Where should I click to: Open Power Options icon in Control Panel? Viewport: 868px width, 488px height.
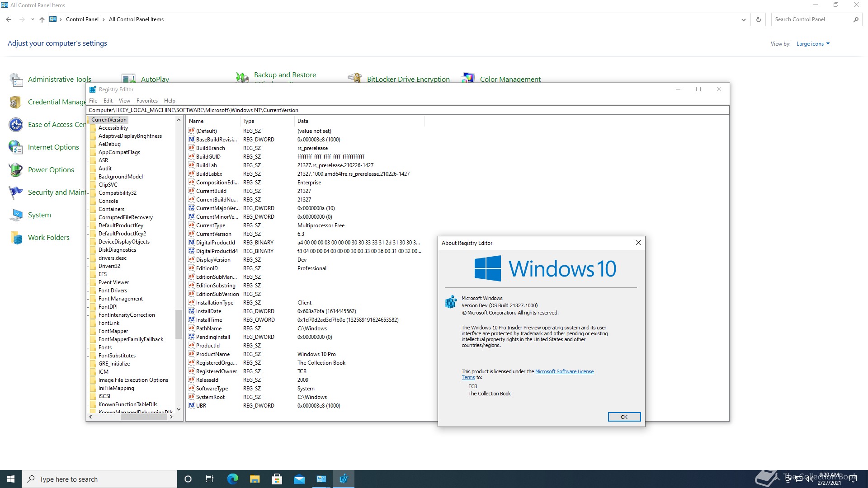[x=16, y=170]
